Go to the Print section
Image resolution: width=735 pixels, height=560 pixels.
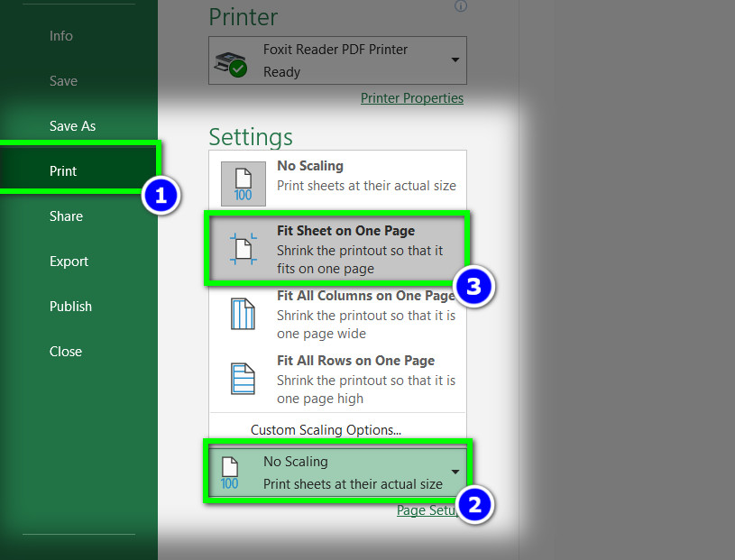(x=63, y=171)
